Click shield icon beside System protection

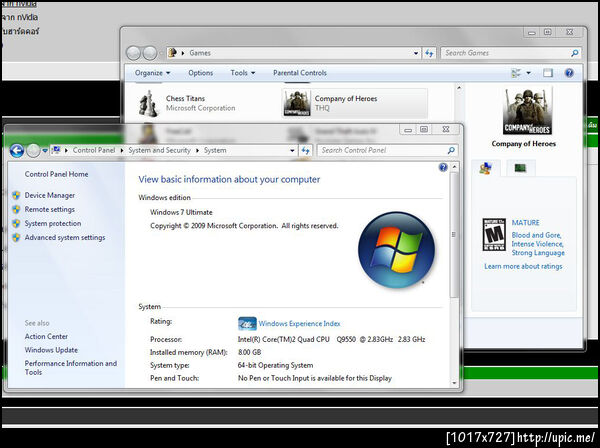[16, 223]
